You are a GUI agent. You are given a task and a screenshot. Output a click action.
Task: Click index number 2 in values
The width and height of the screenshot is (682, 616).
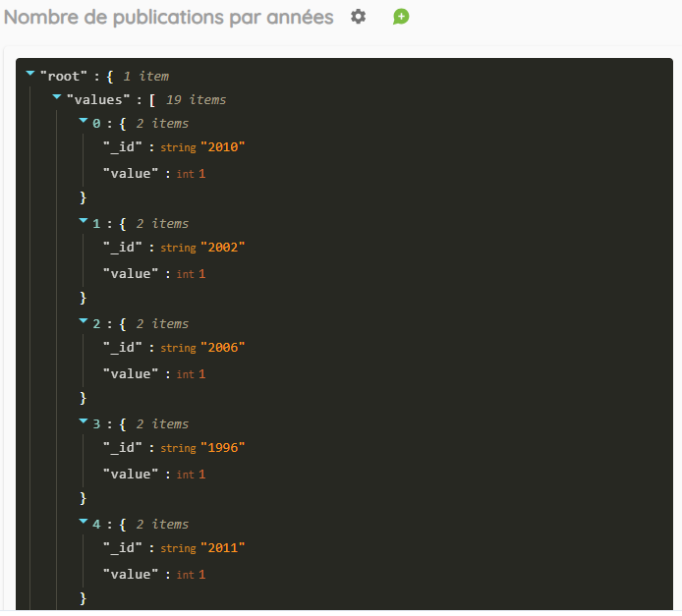[x=96, y=324]
